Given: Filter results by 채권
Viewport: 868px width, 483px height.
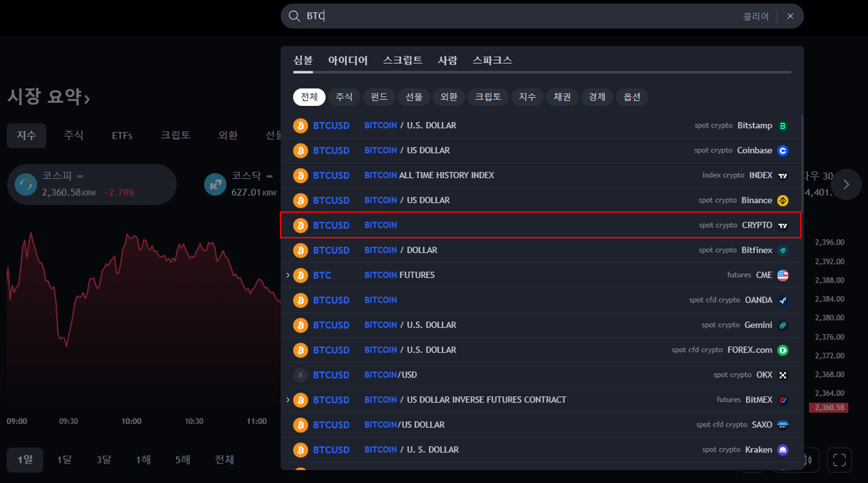Looking at the screenshot, I should point(562,97).
